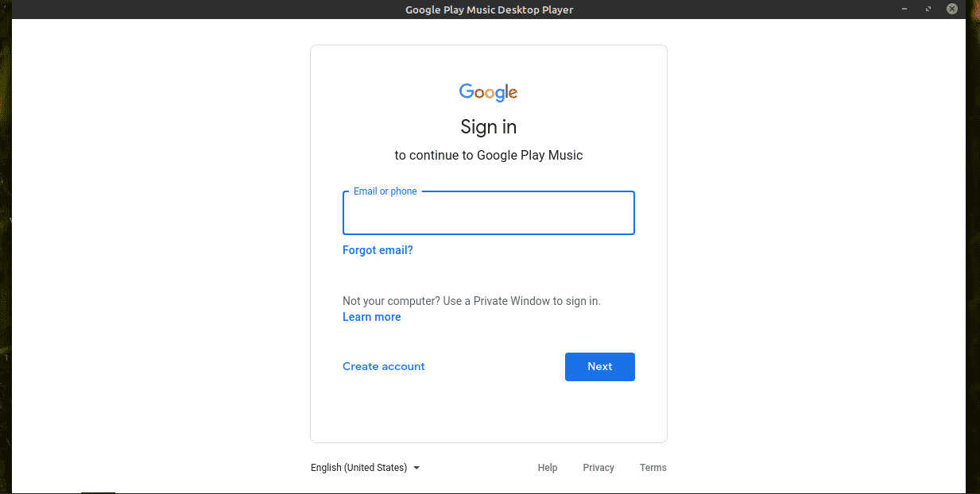Click the Google logo
This screenshot has height=494, width=980.
pos(488,93)
